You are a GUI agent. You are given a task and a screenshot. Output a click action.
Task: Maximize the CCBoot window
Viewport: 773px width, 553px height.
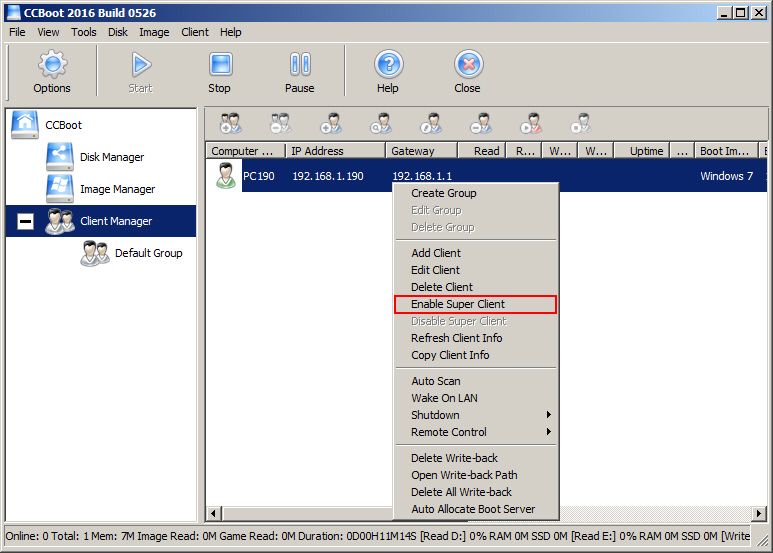tap(740, 13)
